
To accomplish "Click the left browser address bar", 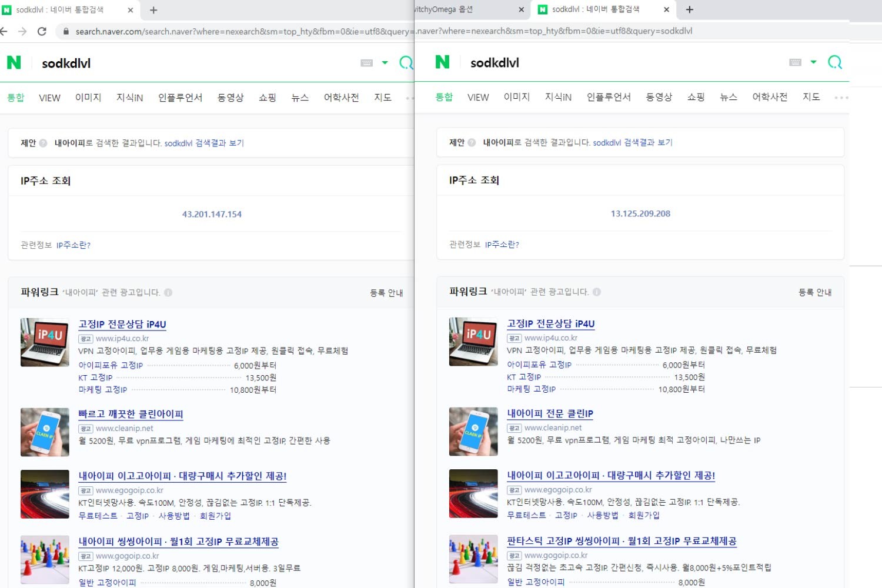I will (235, 31).
